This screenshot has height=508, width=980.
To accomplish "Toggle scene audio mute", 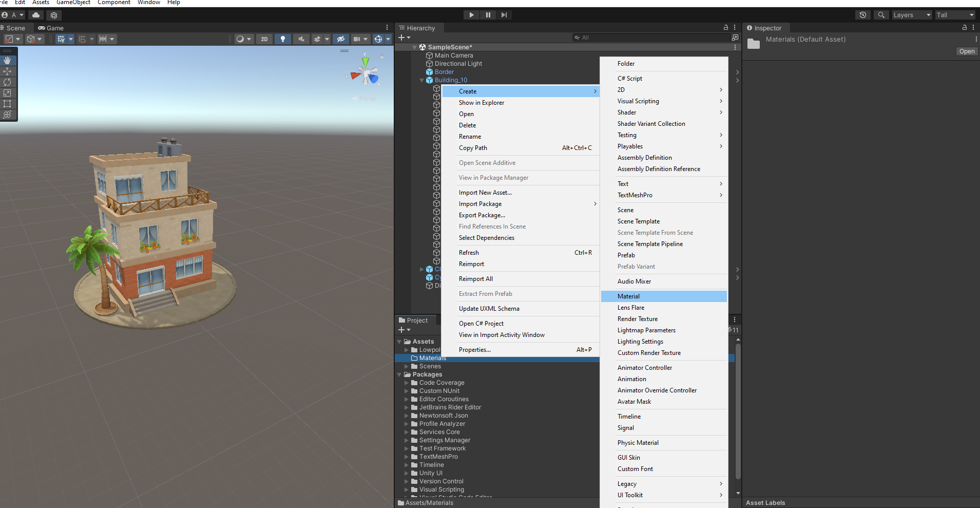I will click(301, 39).
